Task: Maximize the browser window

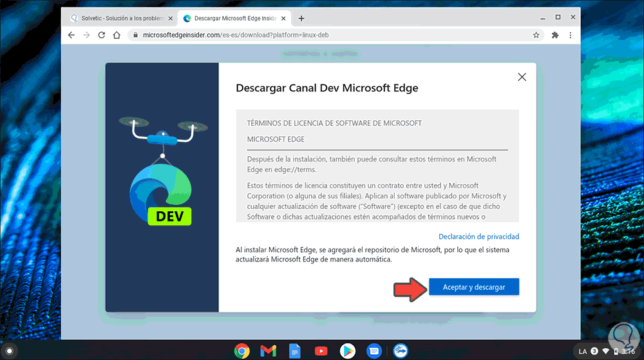Action: coord(558,17)
